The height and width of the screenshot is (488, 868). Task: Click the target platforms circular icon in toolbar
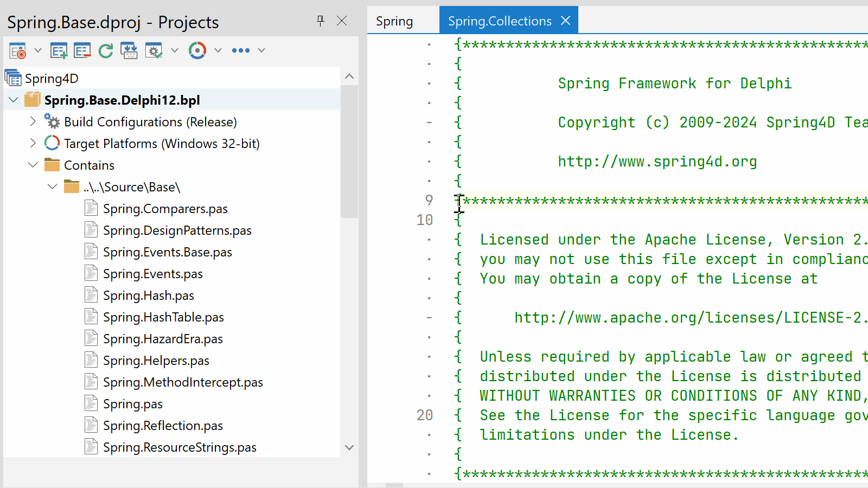(x=197, y=51)
